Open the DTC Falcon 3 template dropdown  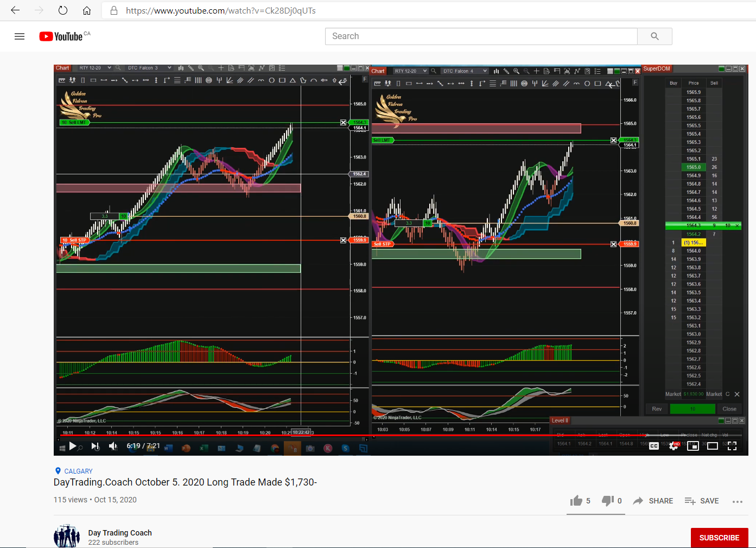(149, 68)
